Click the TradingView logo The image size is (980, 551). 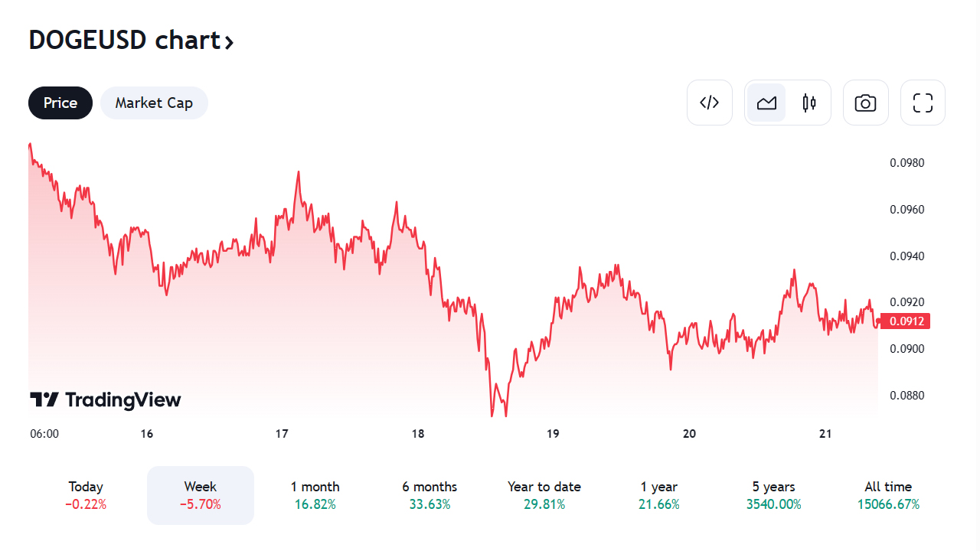point(106,399)
